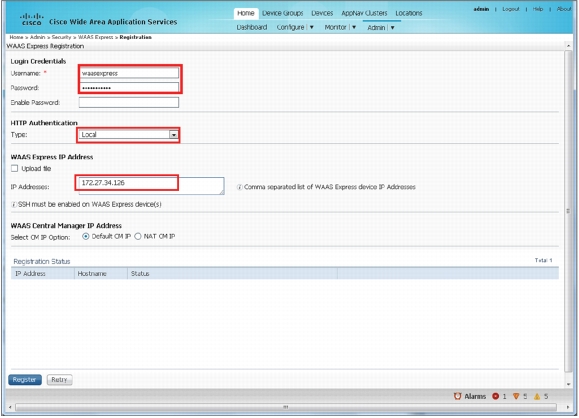579x418 pixels.
Task: Click the Logout link
Action: tap(511, 9)
